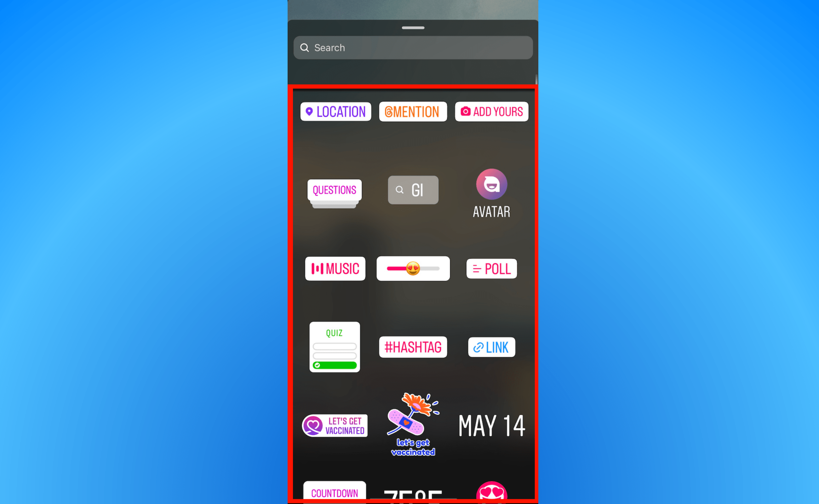This screenshot has width=819, height=504.
Task: Tap the LINK sticker icon
Action: [x=491, y=347]
